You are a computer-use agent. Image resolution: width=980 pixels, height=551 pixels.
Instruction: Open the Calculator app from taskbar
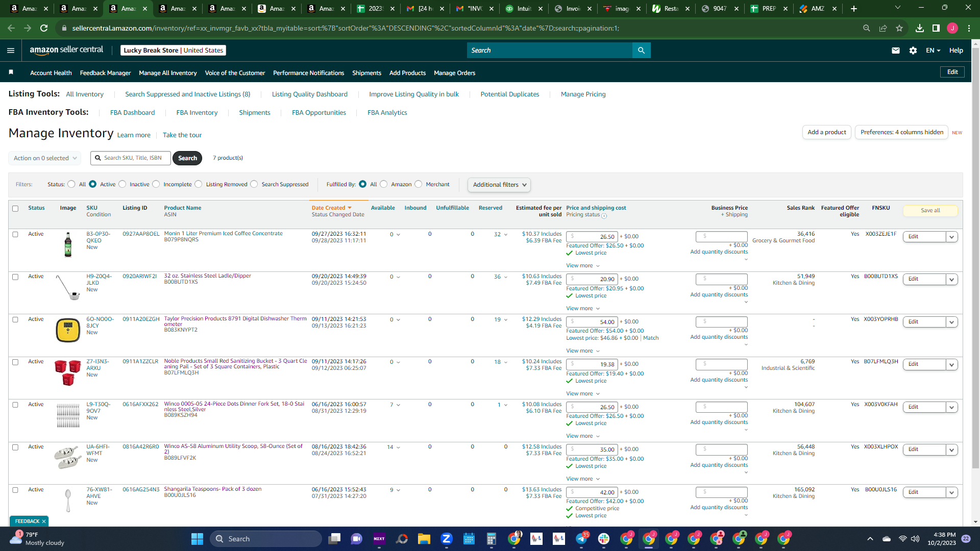[x=492, y=539]
